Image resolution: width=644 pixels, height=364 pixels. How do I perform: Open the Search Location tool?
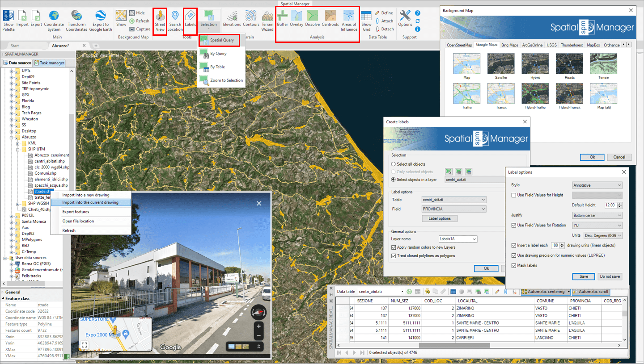point(175,21)
